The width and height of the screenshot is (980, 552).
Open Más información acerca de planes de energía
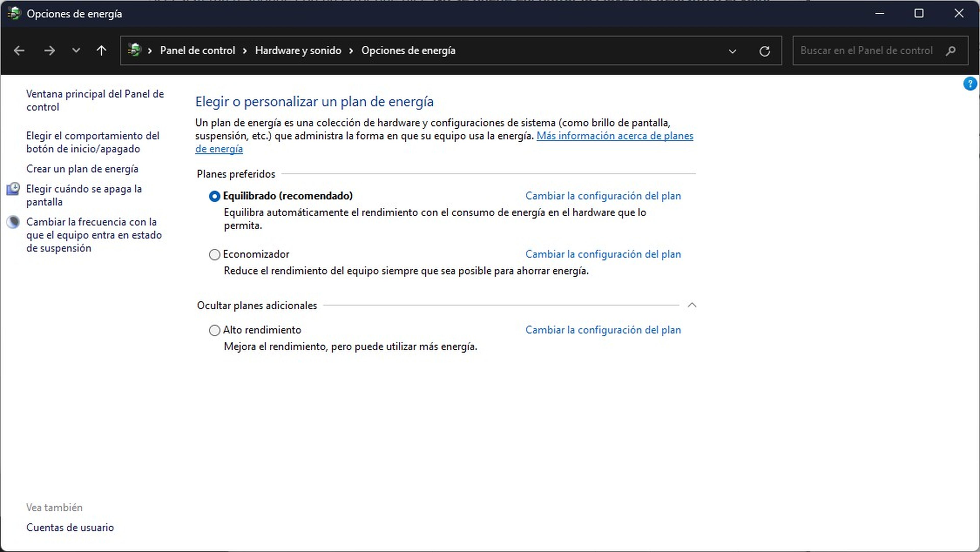coord(615,136)
